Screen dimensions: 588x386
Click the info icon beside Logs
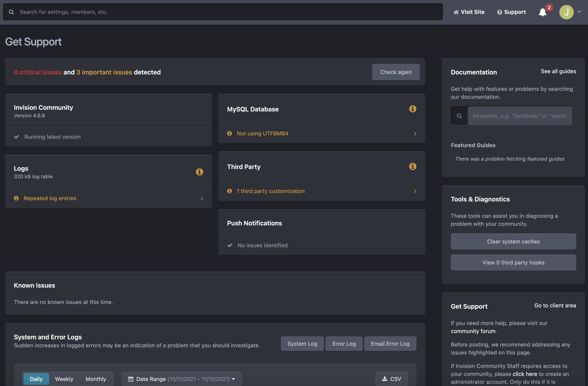(x=199, y=172)
